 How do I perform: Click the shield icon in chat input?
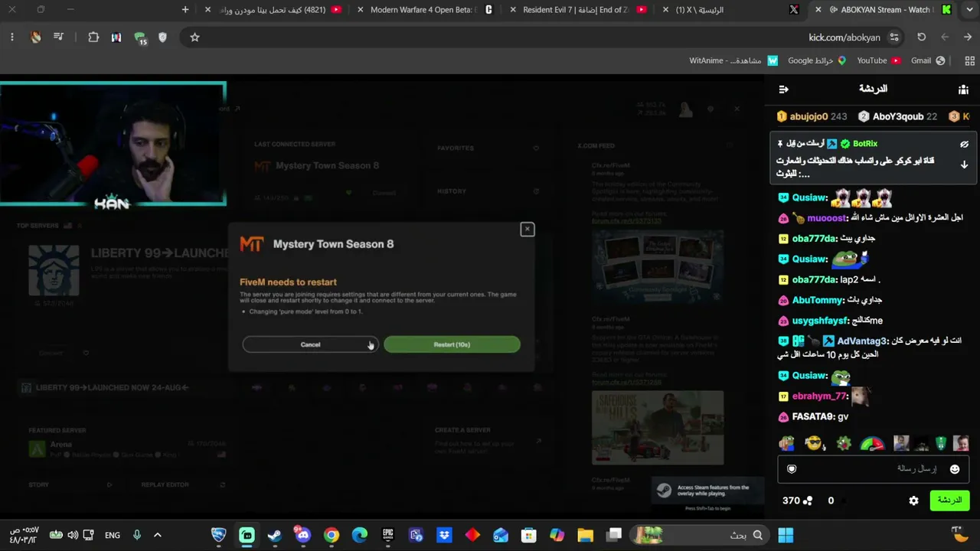[792, 469]
